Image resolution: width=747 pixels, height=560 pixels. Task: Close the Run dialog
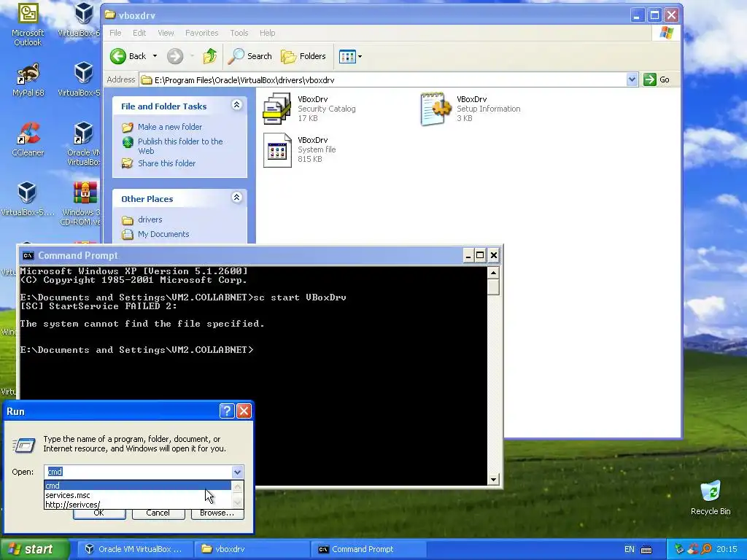click(x=244, y=411)
